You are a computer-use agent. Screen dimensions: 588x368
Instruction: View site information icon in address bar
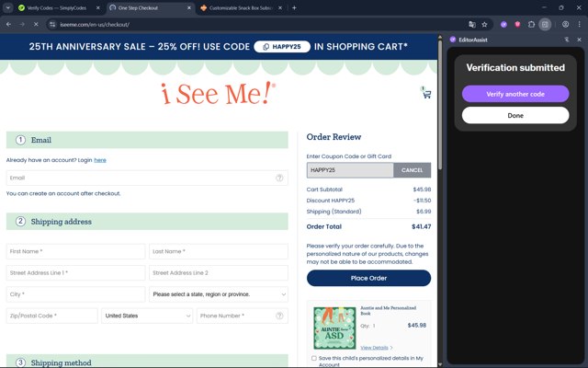click(x=52, y=25)
